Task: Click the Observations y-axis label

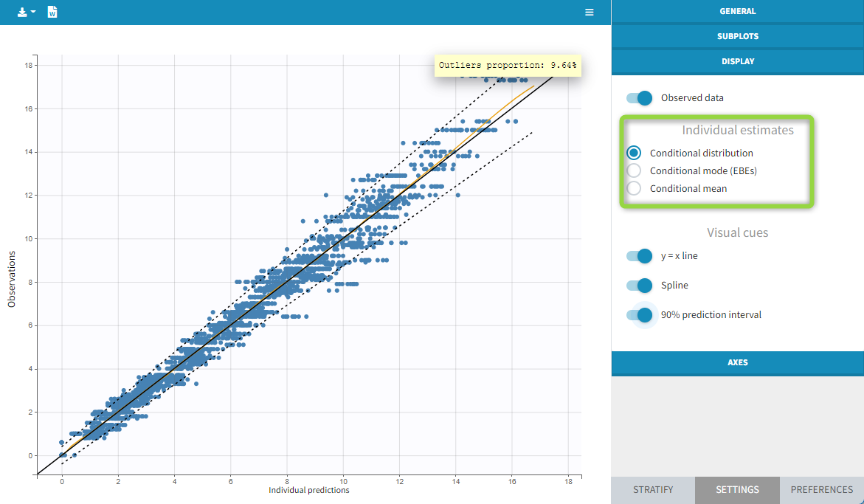Action: 12,279
